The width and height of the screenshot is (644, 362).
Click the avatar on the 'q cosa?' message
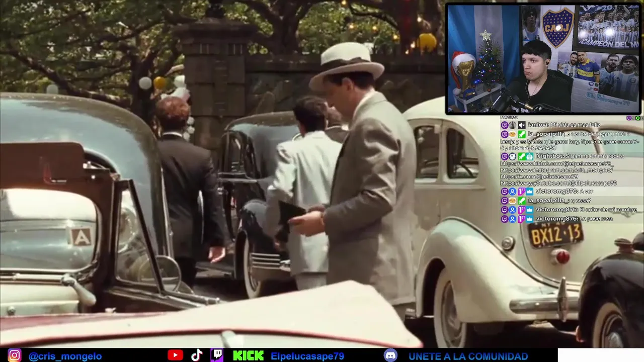[513, 201]
